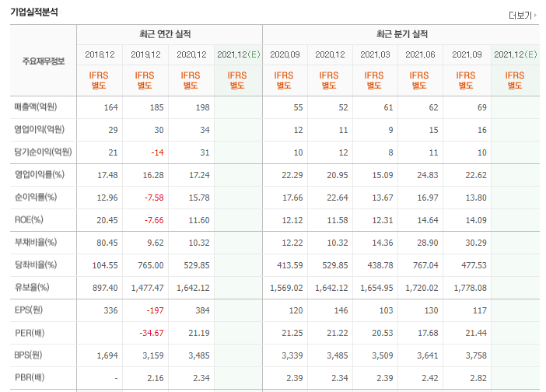Click the ROE value -7.66
Image resolution: width=546 pixels, height=392 pixels.
click(154, 220)
